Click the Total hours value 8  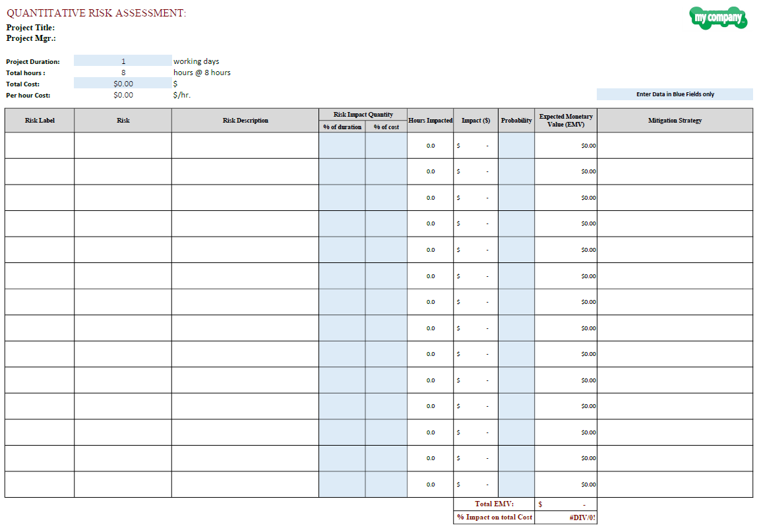coord(123,73)
